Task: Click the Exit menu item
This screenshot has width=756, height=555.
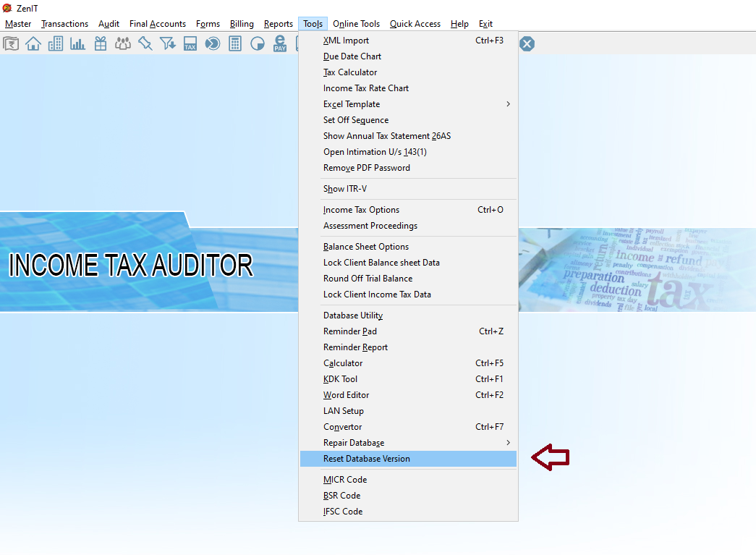Action: pos(485,24)
